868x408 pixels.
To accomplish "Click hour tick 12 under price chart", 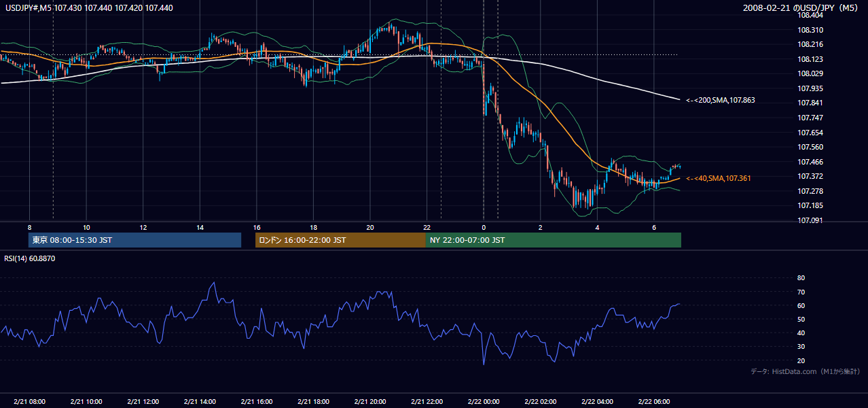I will tap(143, 227).
